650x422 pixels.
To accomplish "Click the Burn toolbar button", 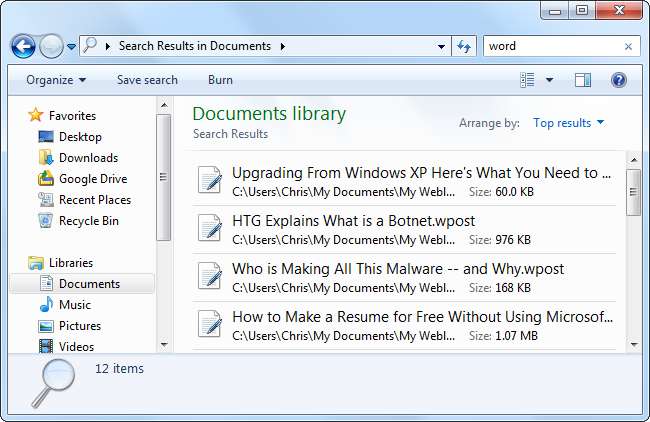I will coord(220,80).
